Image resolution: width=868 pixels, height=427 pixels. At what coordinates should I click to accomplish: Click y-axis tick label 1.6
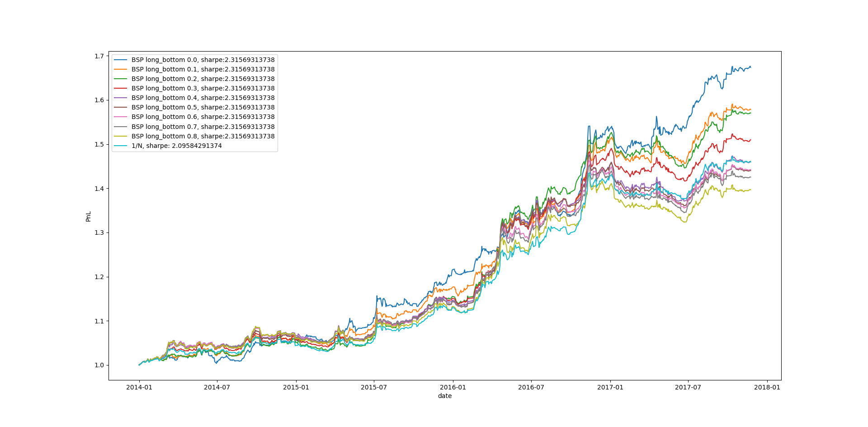click(x=99, y=100)
